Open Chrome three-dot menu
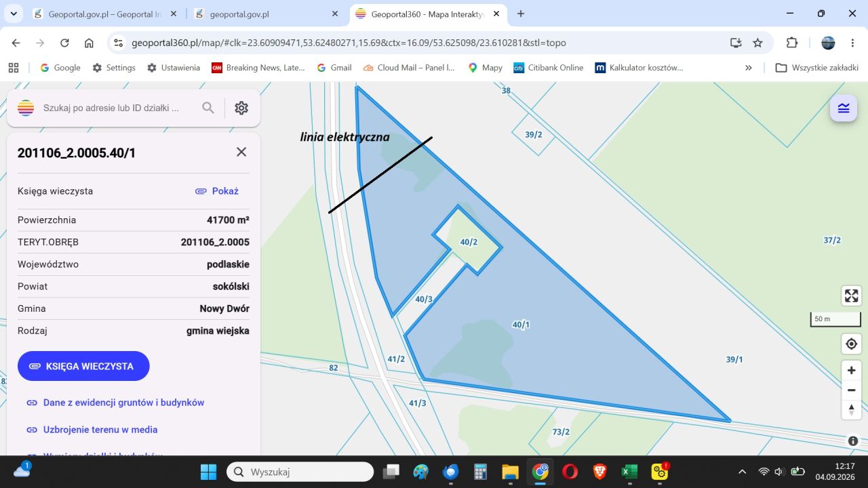This screenshot has height=488, width=868. click(852, 43)
